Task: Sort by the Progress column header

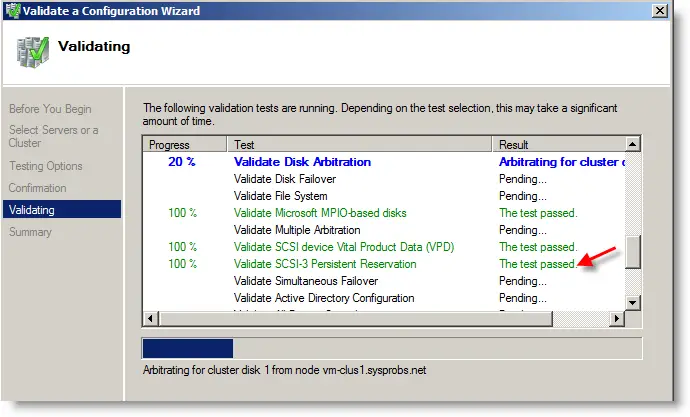Action: pos(184,144)
